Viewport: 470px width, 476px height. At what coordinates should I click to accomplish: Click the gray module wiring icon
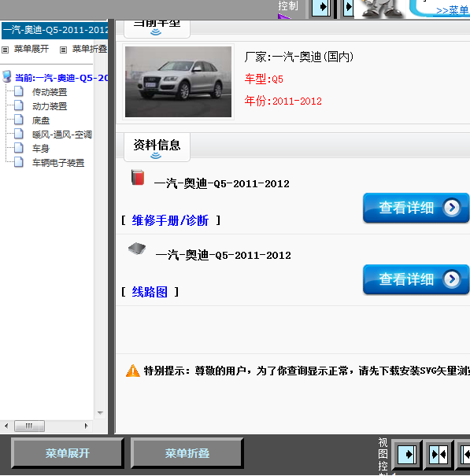pos(137,249)
